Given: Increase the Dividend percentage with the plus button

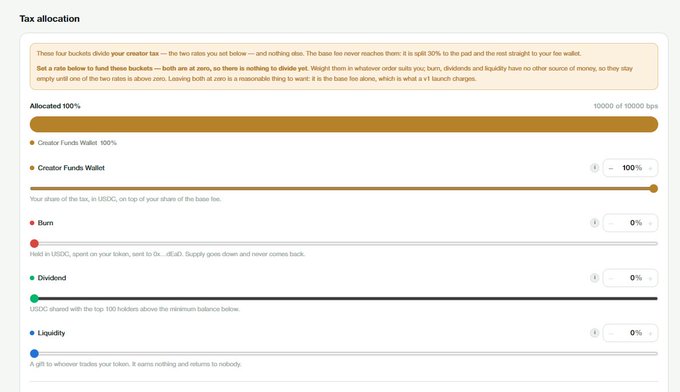Looking at the screenshot, I should click(650, 278).
